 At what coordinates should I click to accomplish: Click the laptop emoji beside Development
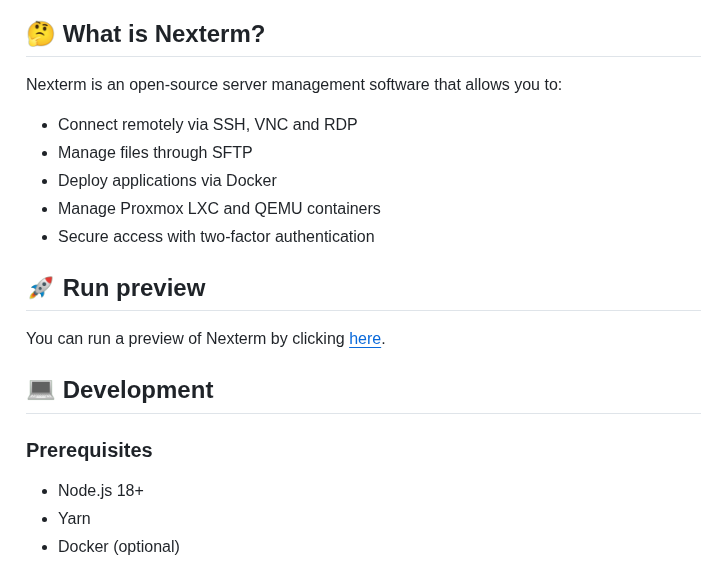click(x=41, y=390)
